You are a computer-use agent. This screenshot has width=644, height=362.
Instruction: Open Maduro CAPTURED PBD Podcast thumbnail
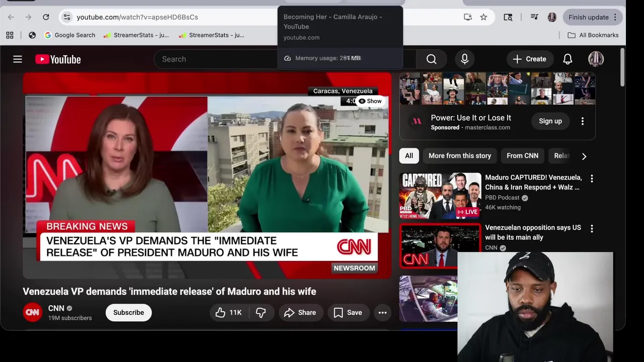(440, 196)
